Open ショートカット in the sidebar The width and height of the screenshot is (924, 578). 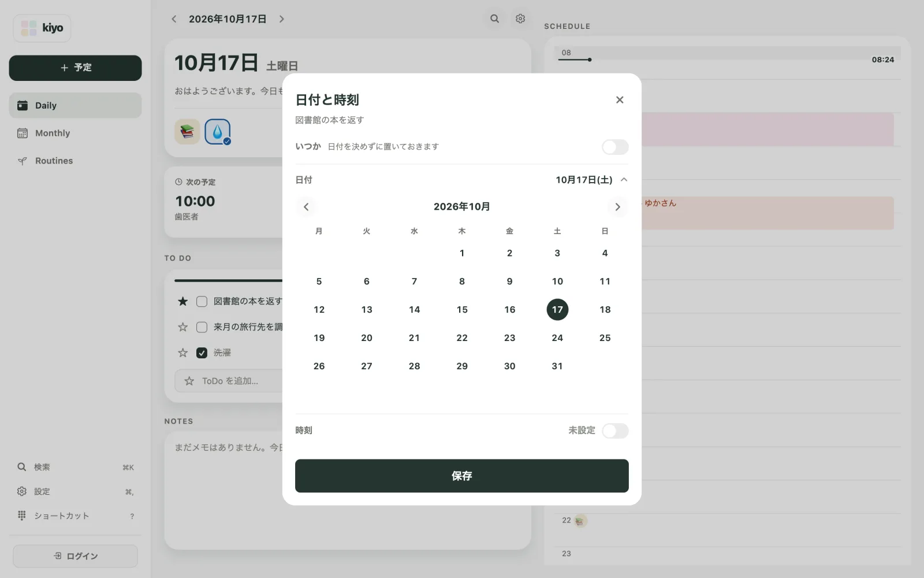(x=75, y=516)
